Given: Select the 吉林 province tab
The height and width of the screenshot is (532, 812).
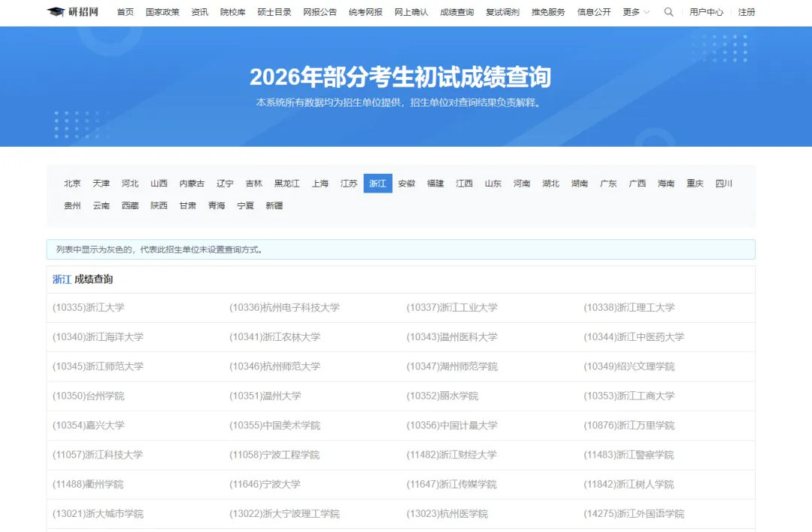Looking at the screenshot, I should 254,184.
